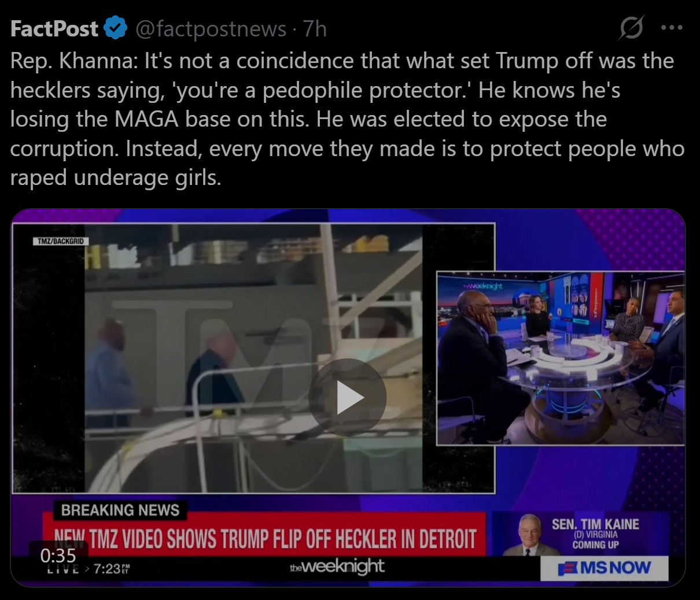Click the tweet text about Rep. Khanna
The height and width of the screenshot is (600, 700).
click(x=347, y=119)
